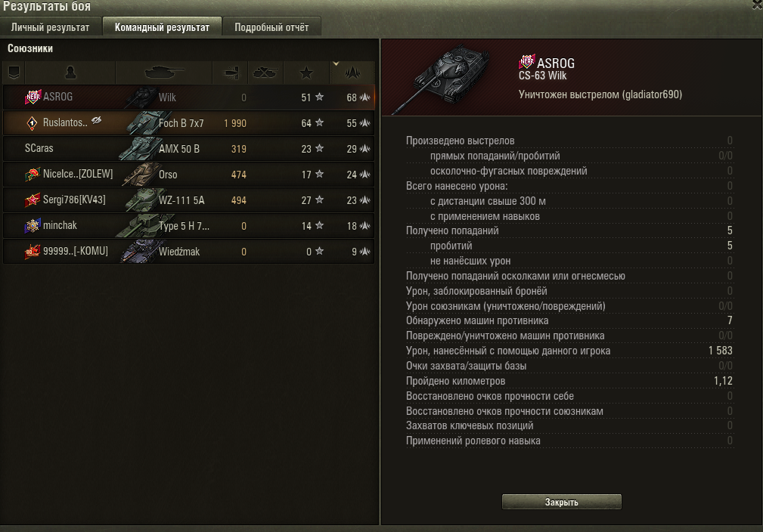Image resolution: width=763 pixels, height=532 pixels.
Task: Select the minchak Type 5 H row
Action: pyautogui.click(x=189, y=226)
